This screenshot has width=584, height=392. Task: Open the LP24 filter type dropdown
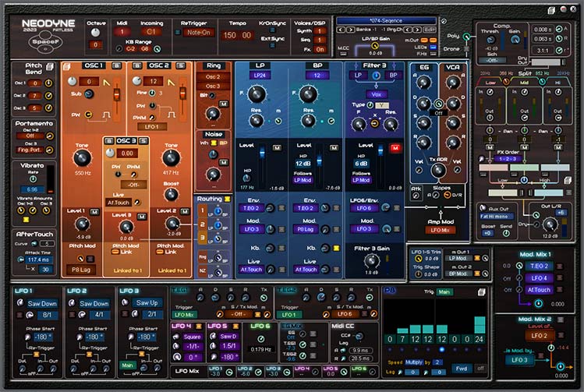(x=260, y=75)
